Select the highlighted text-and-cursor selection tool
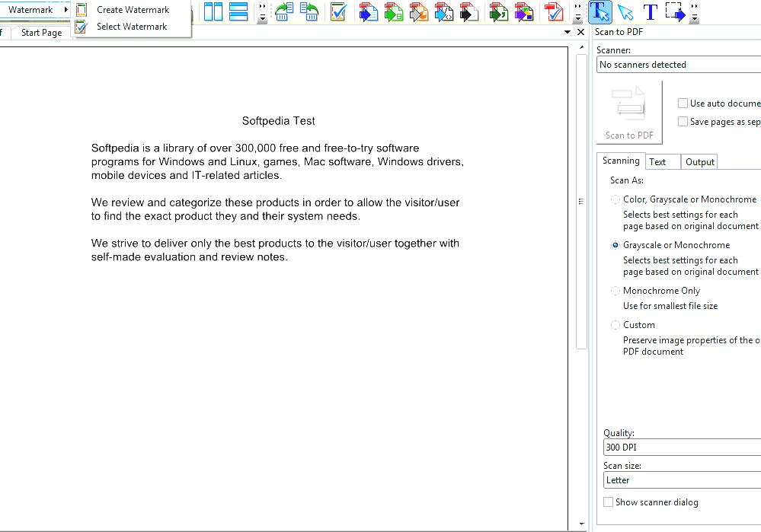 pyautogui.click(x=600, y=12)
